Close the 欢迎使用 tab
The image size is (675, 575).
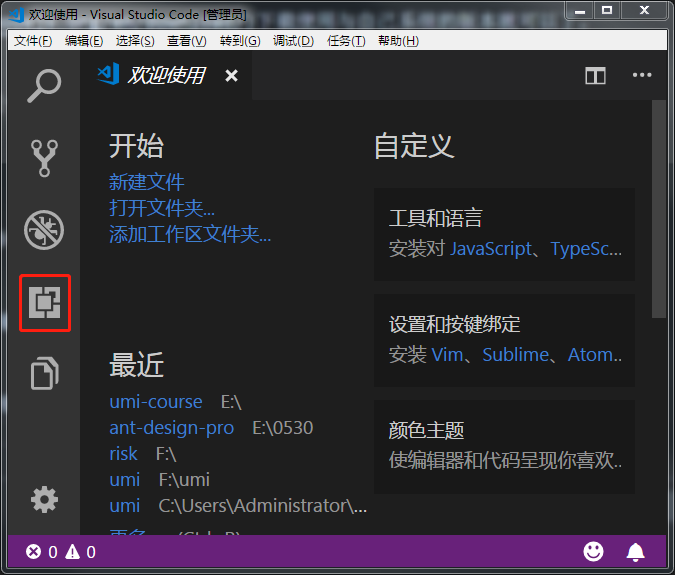click(x=232, y=76)
